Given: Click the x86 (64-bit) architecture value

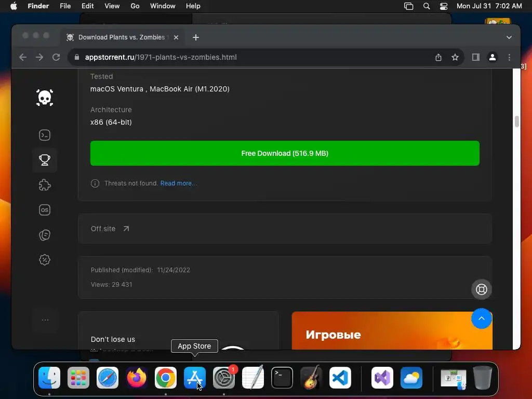Looking at the screenshot, I should coord(111,122).
